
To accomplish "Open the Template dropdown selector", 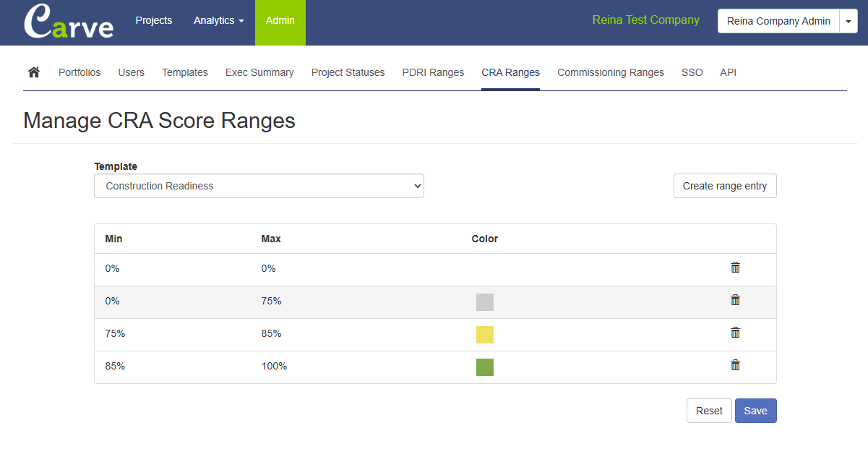I will (259, 186).
